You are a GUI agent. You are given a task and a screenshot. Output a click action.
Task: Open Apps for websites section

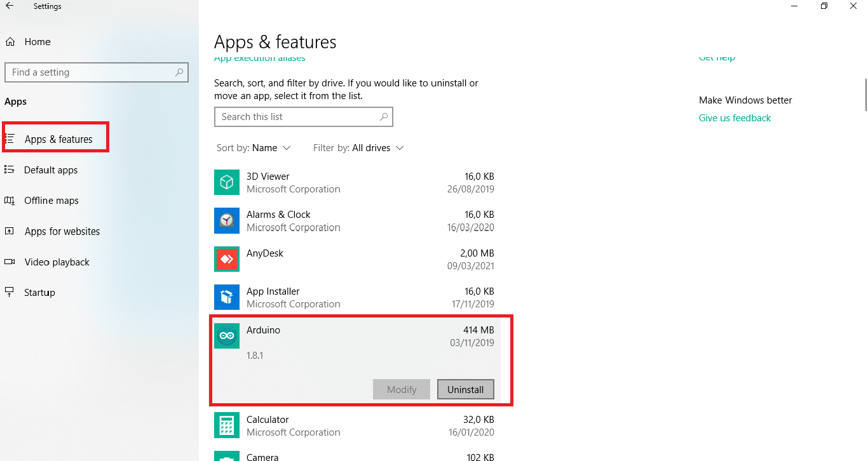click(x=62, y=231)
